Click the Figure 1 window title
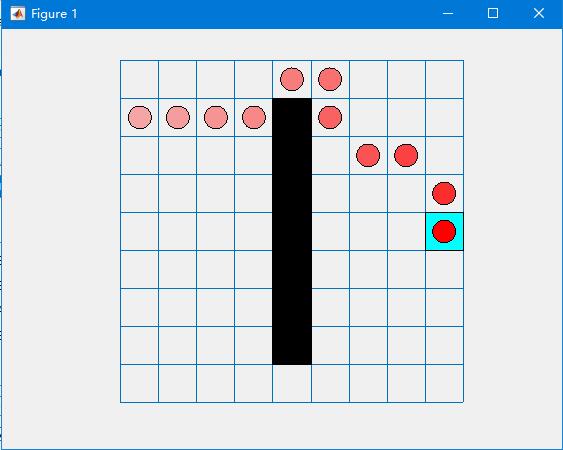 54,14
